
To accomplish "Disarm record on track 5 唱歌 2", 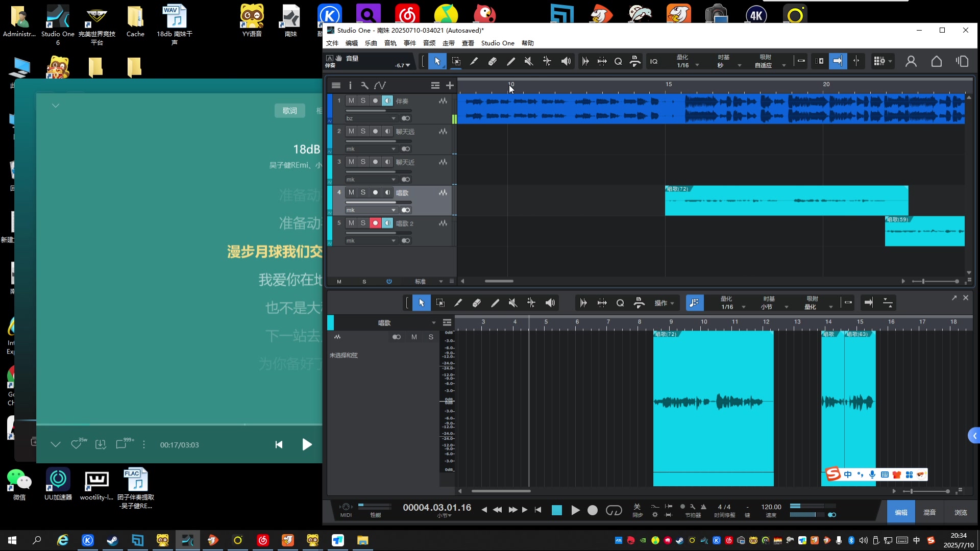I will coord(375,223).
